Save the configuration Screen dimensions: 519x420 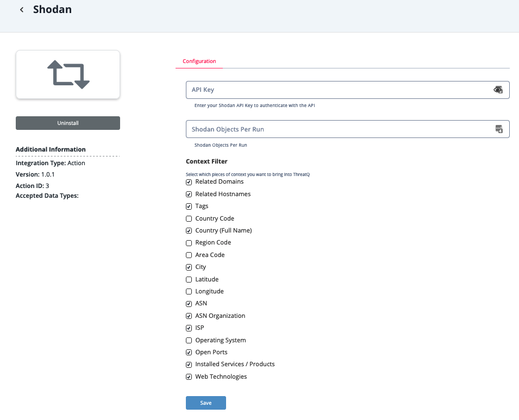tap(206, 403)
